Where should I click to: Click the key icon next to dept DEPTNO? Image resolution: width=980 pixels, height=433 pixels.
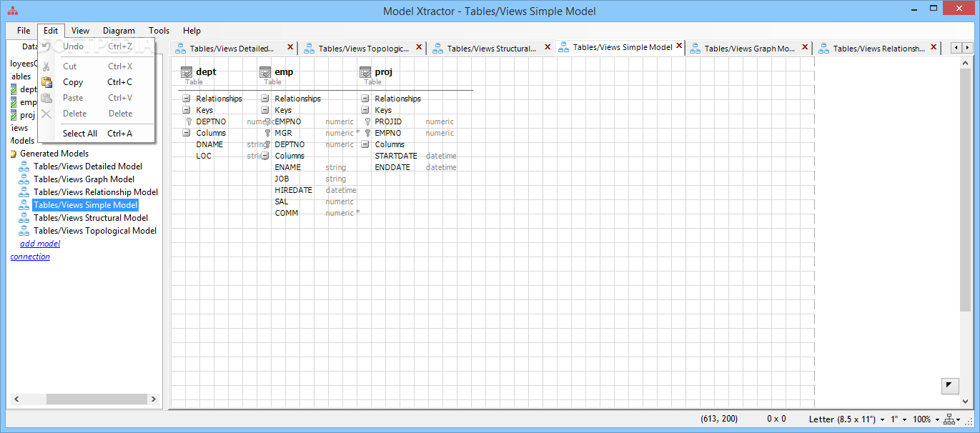click(x=188, y=121)
